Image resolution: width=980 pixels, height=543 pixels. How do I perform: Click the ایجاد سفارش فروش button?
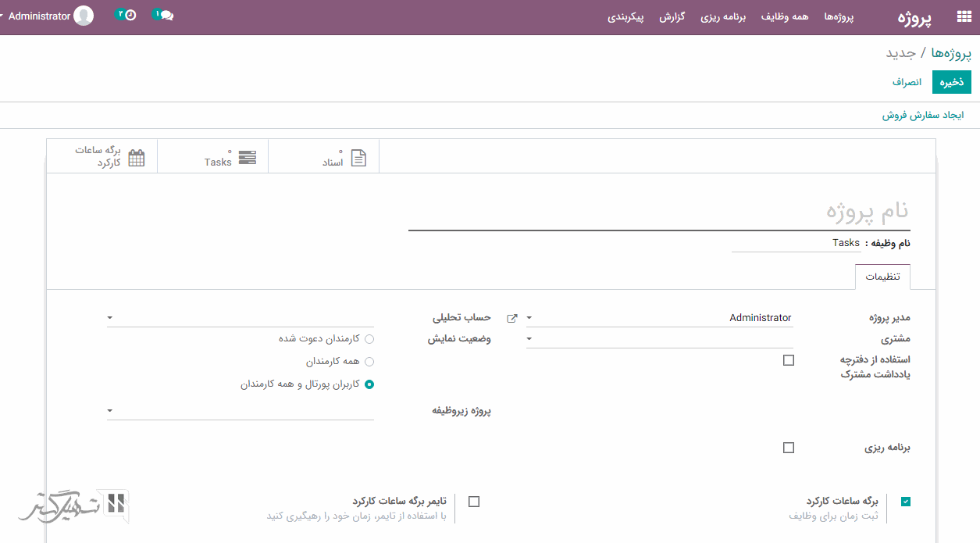coord(923,115)
